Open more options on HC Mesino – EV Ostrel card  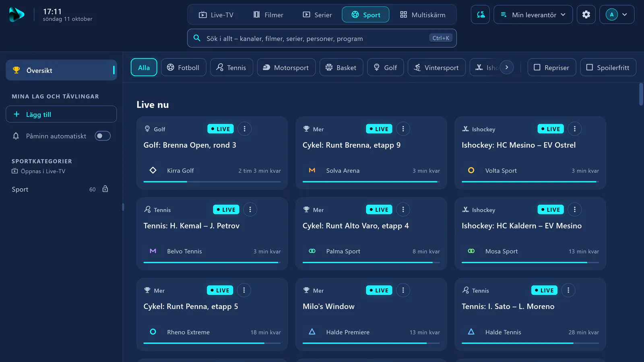tap(574, 129)
